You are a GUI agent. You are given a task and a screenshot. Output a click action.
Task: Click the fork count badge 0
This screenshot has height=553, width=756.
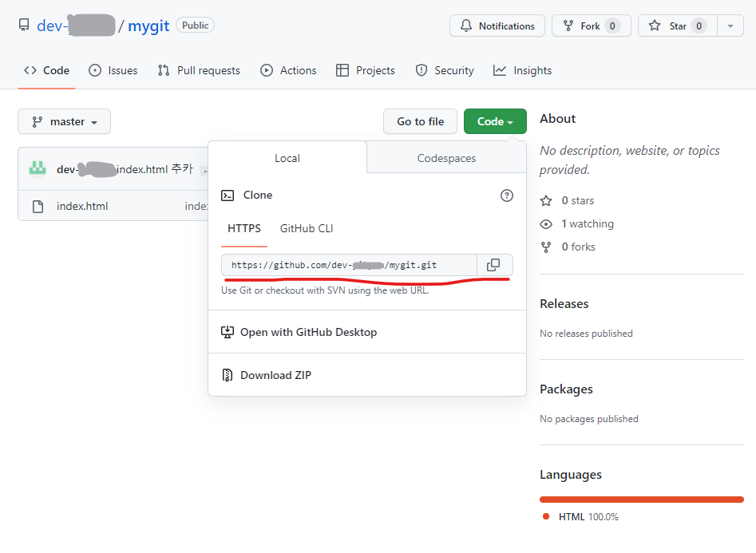[x=612, y=26]
